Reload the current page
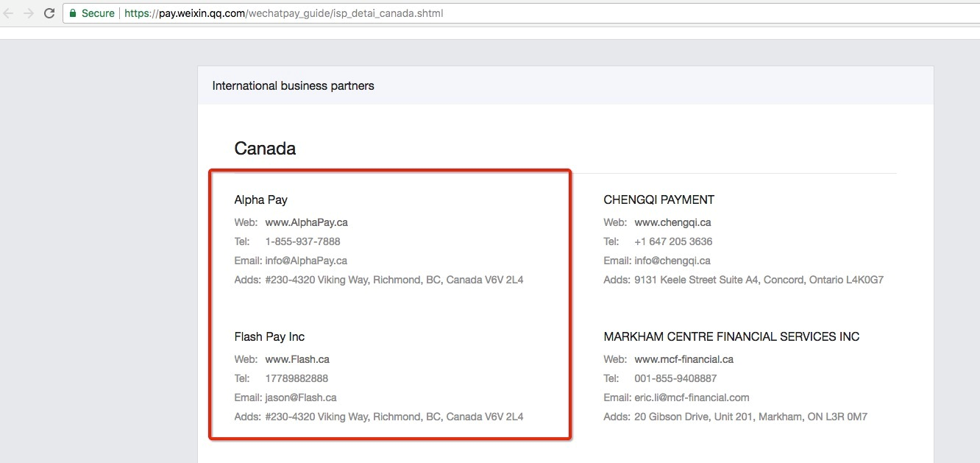Image resolution: width=980 pixels, height=463 pixels. [49, 13]
